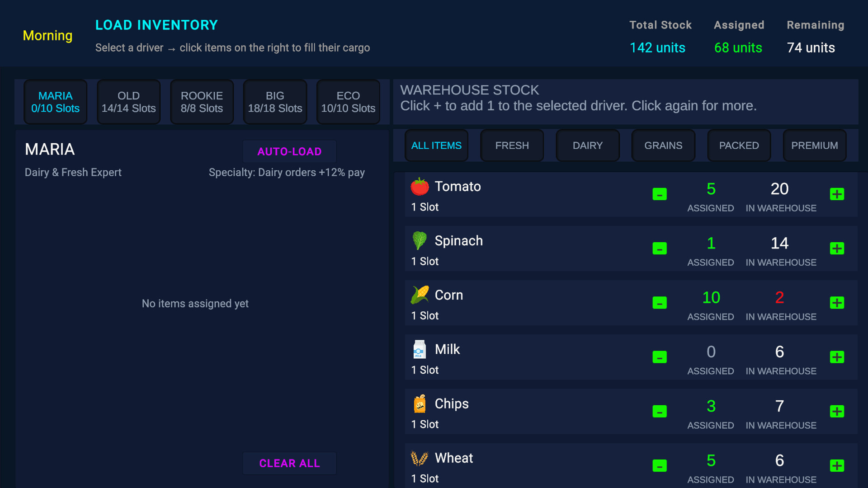Image resolution: width=868 pixels, height=488 pixels.
Task: Click the Wheat stalk icon
Action: click(420, 457)
